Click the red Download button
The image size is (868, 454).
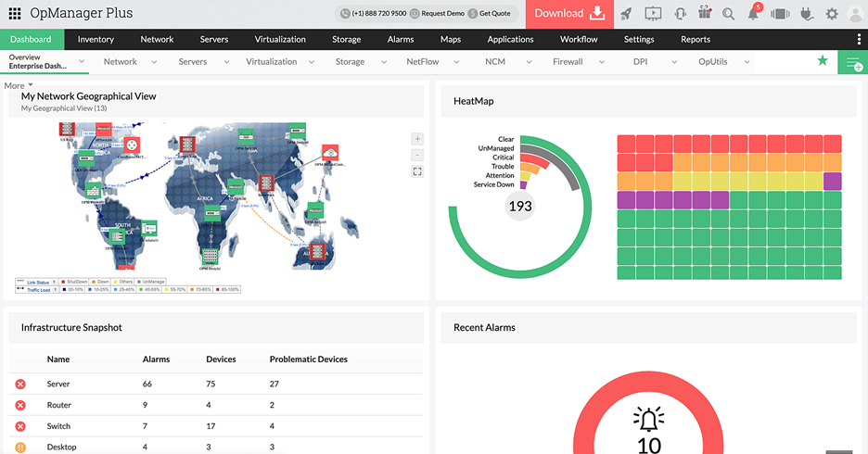[x=570, y=14]
